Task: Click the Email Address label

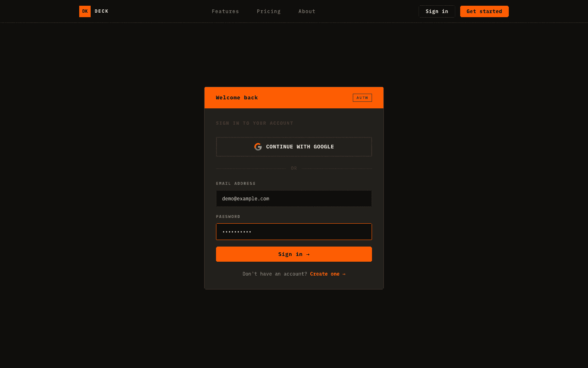Action: tap(236, 183)
